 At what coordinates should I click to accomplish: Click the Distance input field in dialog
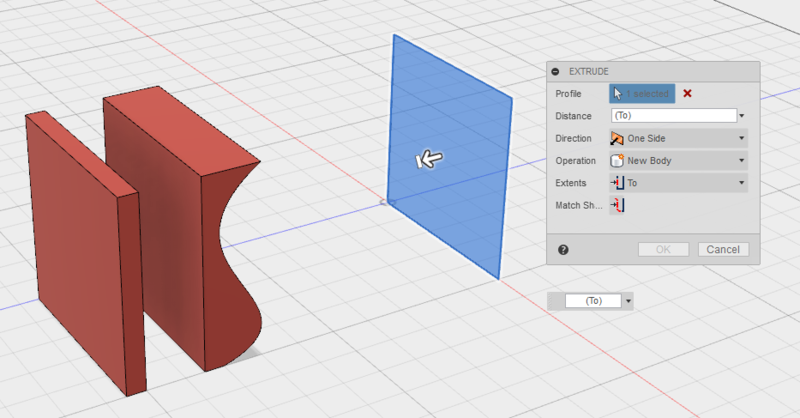pos(673,116)
